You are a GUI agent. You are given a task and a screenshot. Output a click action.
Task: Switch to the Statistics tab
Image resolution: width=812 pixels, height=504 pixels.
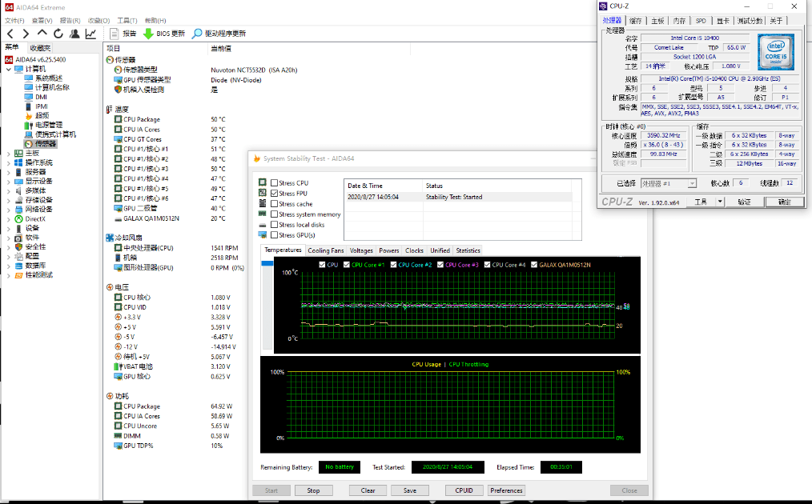click(x=468, y=250)
